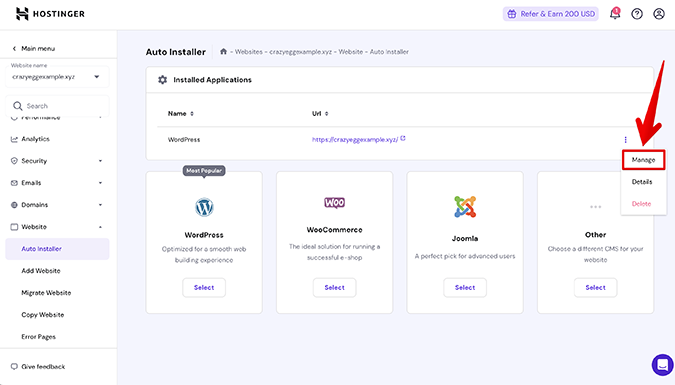Click the WordPress name cell in the table
675x385 pixels.
[184, 140]
